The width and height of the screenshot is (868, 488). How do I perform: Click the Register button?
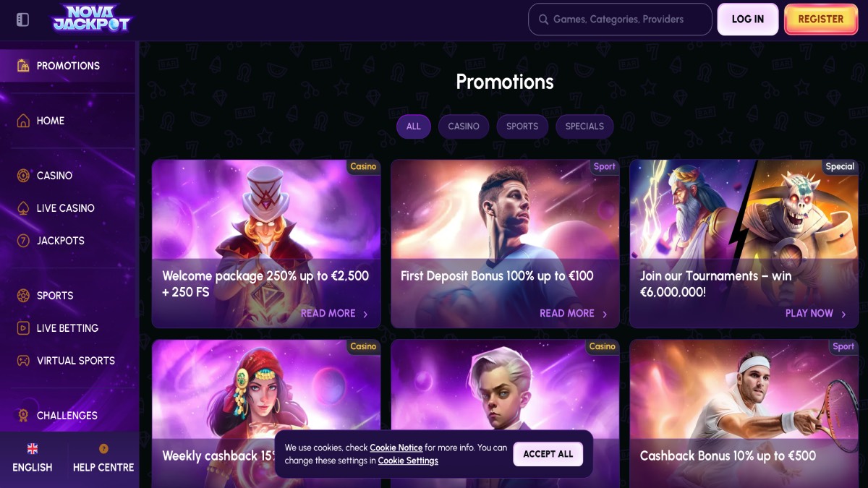[820, 20]
